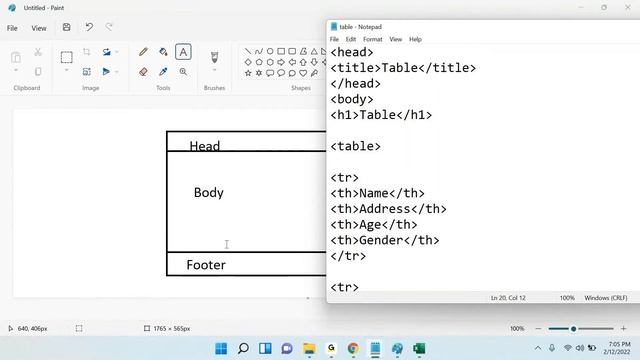Open the Notepad File menu
The height and width of the screenshot is (360, 640).
tap(334, 39)
